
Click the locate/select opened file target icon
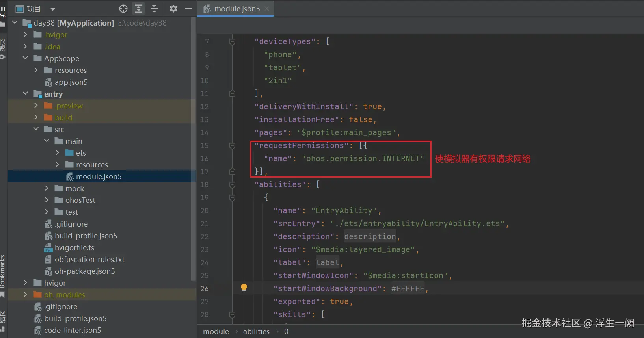(123, 9)
